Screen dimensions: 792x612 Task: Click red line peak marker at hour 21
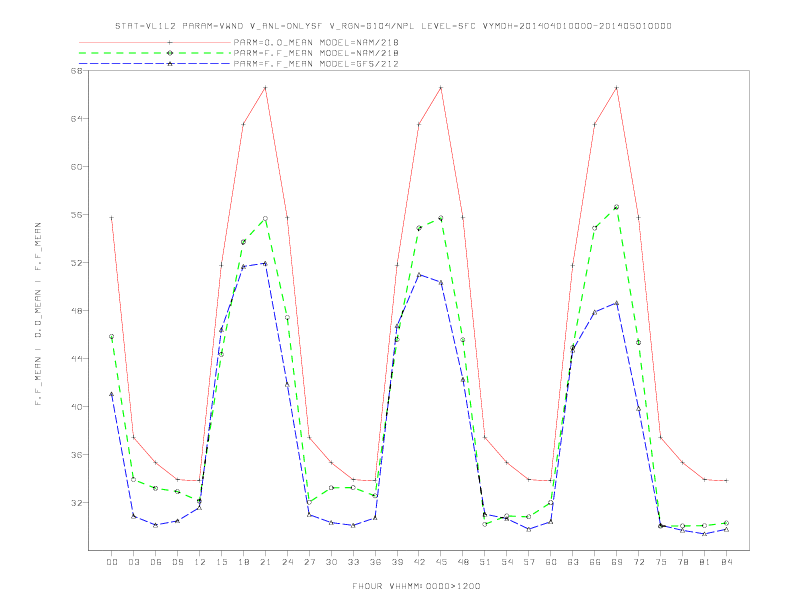pyautogui.click(x=265, y=88)
